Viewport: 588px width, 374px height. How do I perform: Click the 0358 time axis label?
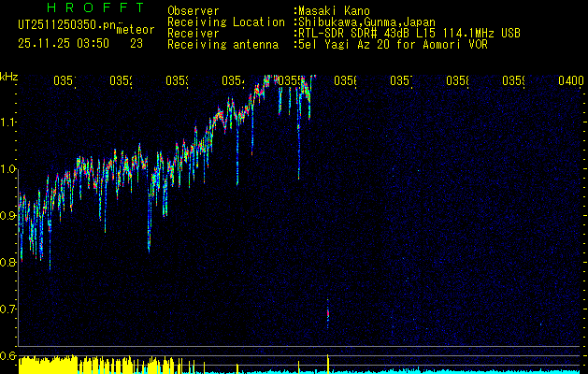(x=457, y=80)
